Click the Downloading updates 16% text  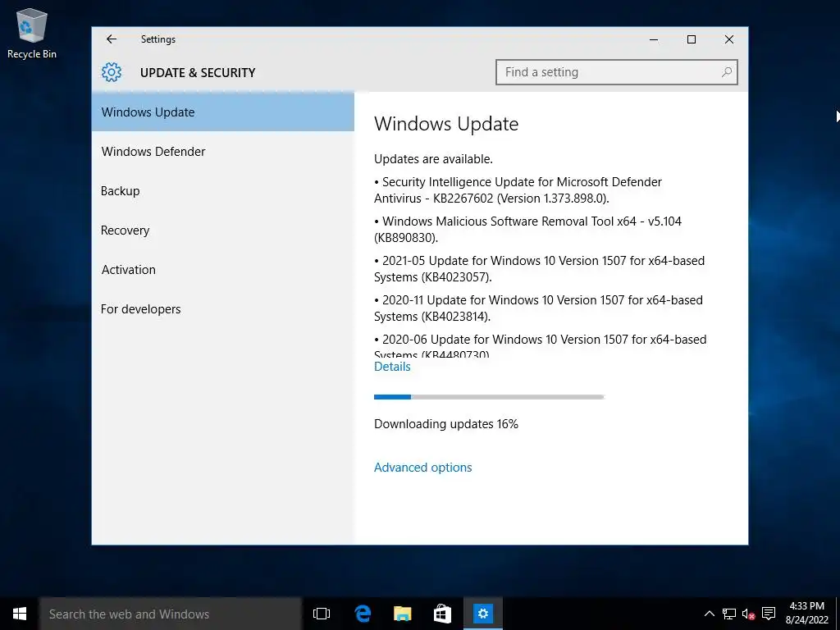click(445, 424)
